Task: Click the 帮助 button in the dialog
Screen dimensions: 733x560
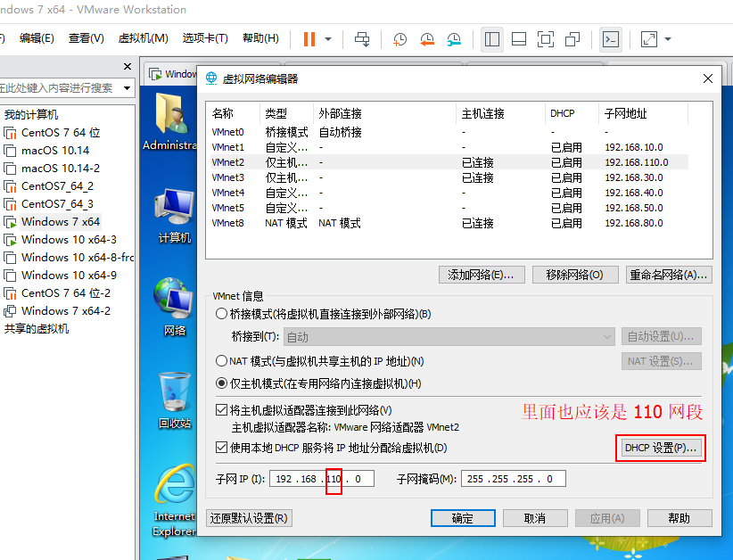Action: click(x=679, y=518)
